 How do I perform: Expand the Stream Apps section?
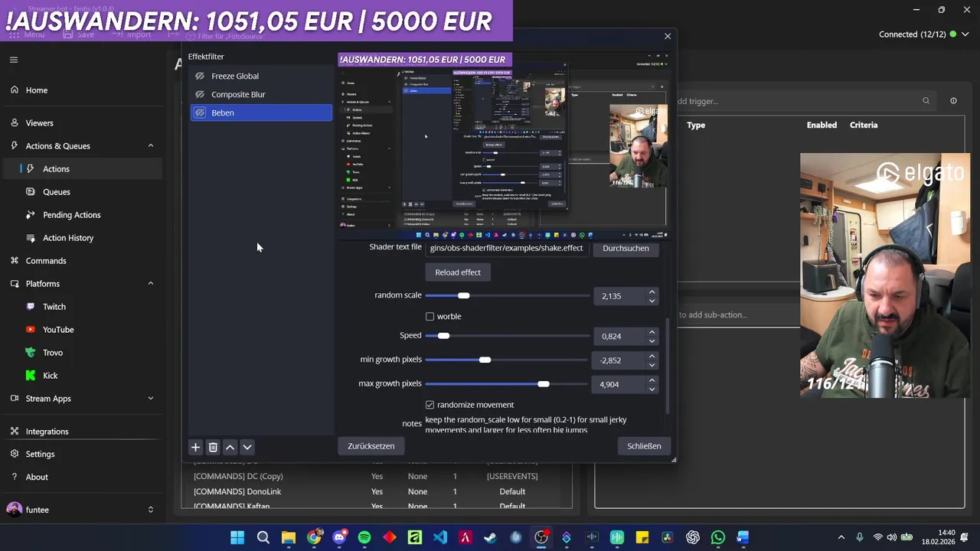pos(150,398)
